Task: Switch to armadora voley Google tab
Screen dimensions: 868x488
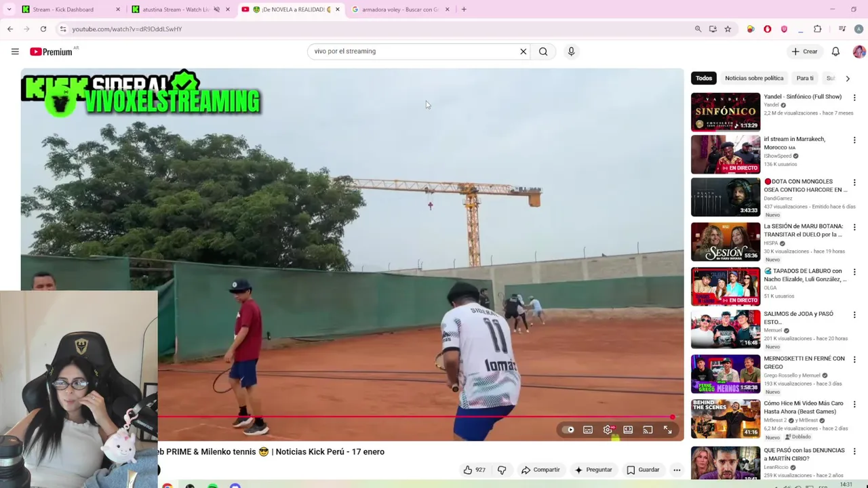Action: [x=400, y=9]
